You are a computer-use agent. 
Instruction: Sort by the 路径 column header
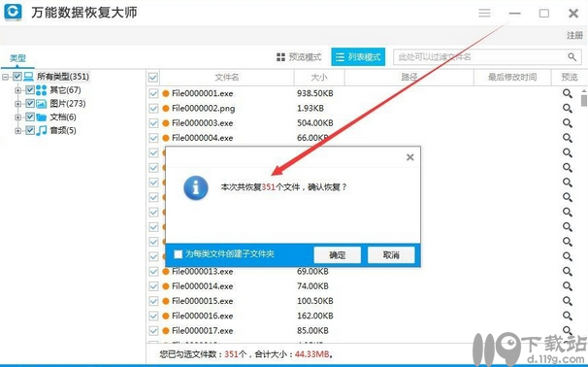(409, 78)
